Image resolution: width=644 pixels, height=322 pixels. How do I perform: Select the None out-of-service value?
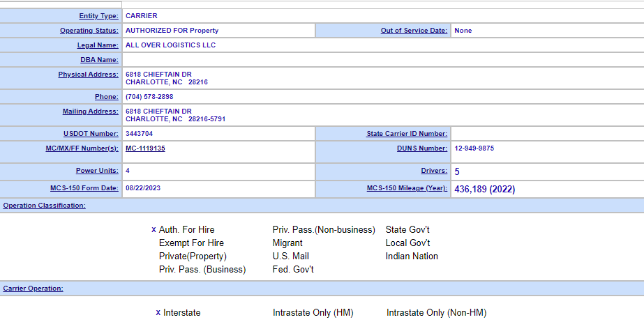coord(463,31)
